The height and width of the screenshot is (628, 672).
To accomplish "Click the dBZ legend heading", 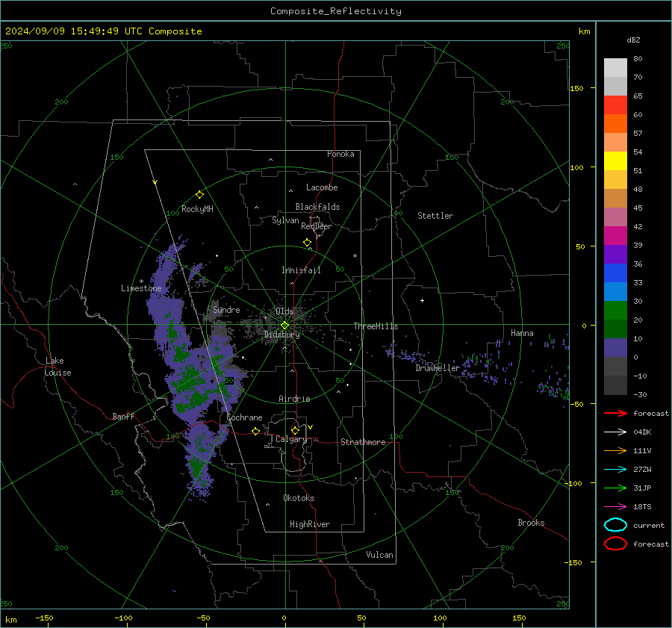I will [633, 40].
